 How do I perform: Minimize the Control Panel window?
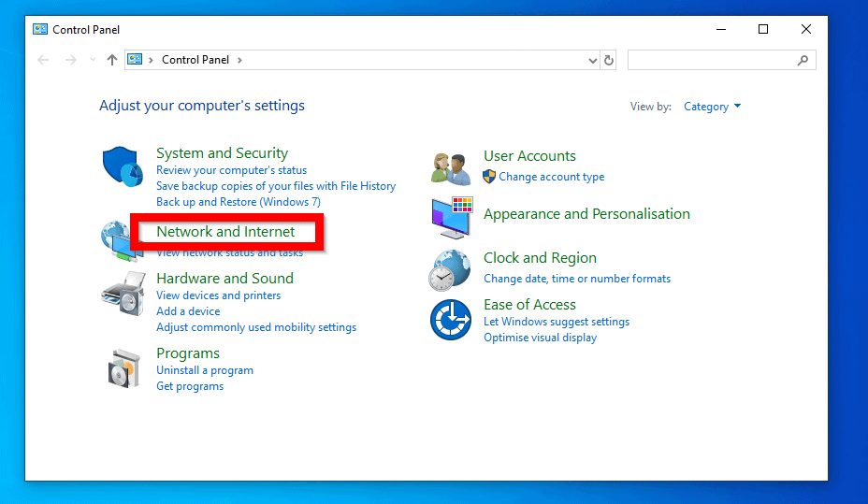click(x=721, y=29)
